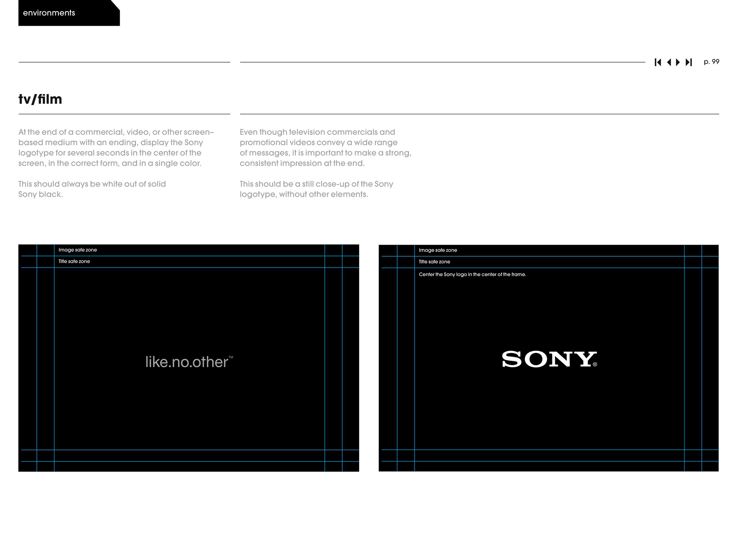Screen dimensions: 738x560
Task: Click the registered mark beside SONY
Action: (x=595, y=364)
